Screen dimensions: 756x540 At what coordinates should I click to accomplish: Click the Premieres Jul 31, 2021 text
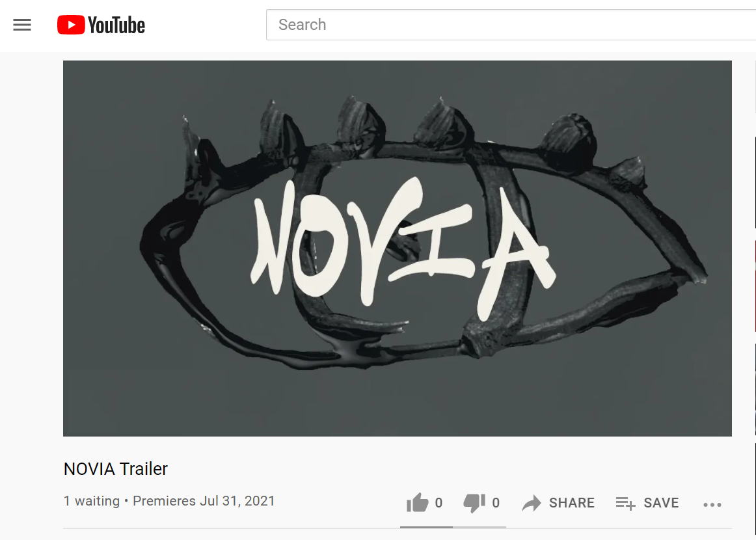(x=204, y=501)
